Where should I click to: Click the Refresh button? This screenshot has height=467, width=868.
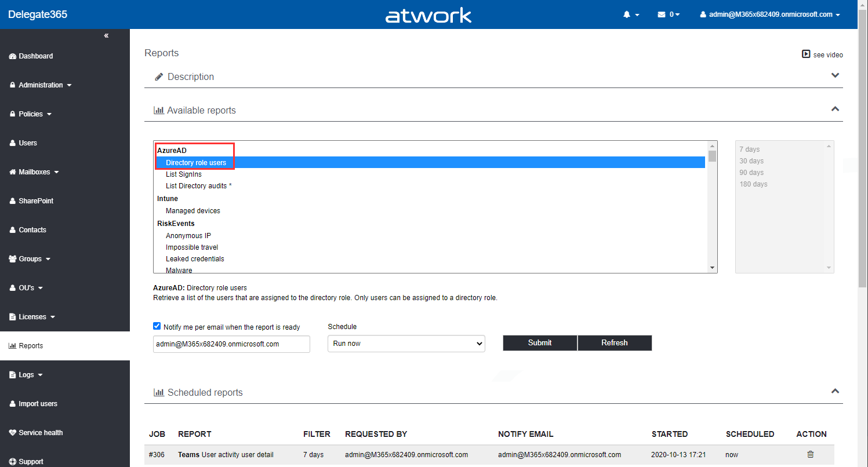coord(615,343)
